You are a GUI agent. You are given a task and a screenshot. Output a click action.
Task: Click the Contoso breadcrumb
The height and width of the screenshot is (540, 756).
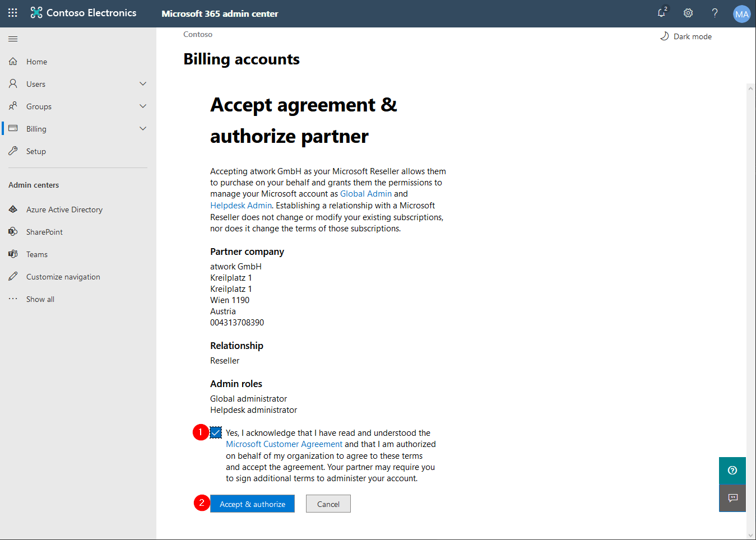(x=198, y=34)
